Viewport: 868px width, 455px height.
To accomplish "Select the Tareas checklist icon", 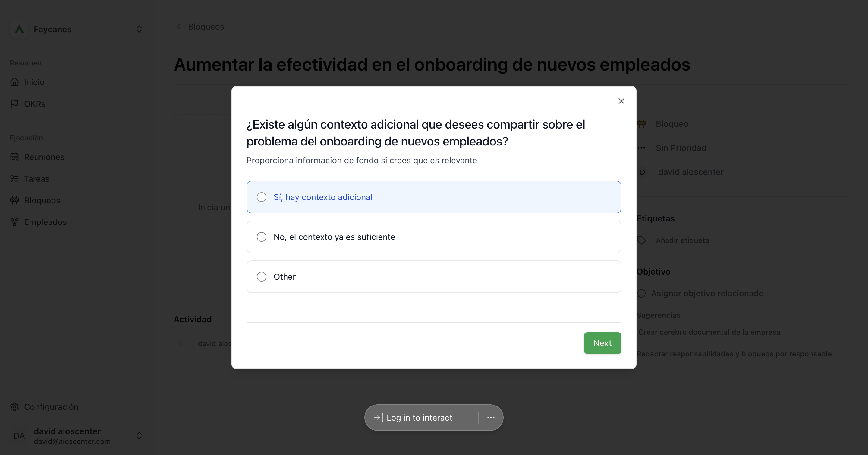I will tap(14, 178).
